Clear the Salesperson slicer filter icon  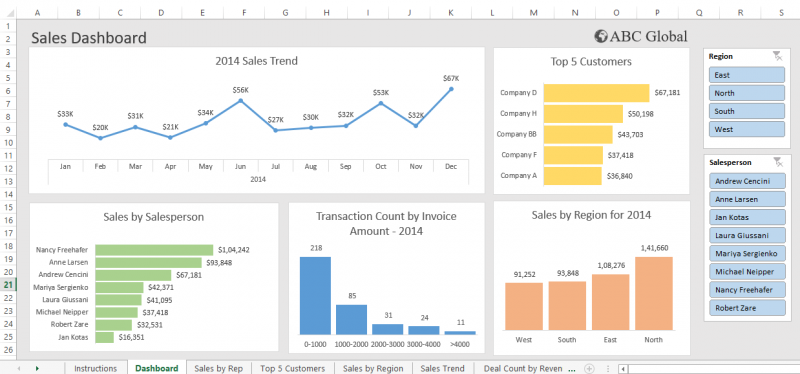[778, 162]
